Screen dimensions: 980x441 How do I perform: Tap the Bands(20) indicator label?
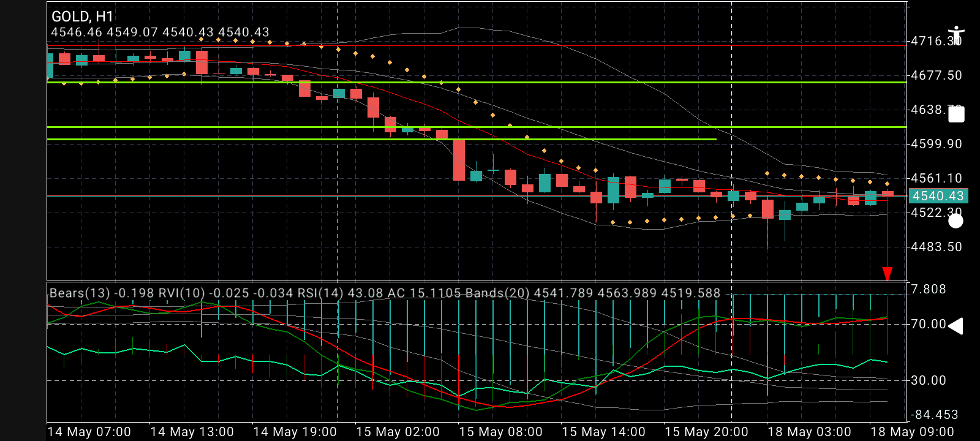point(593,293)
